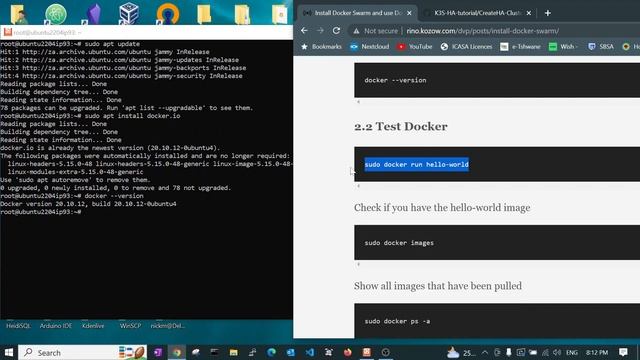This screenshot has height=360, width=640.
Task: Open the Wish bookmark
Action: [x=563, y=47]
